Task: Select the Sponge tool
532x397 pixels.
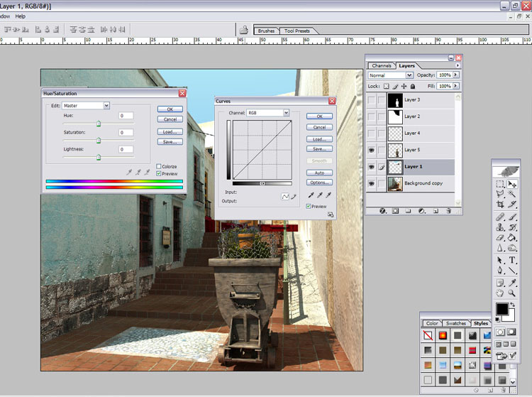Action: point(511,249)
